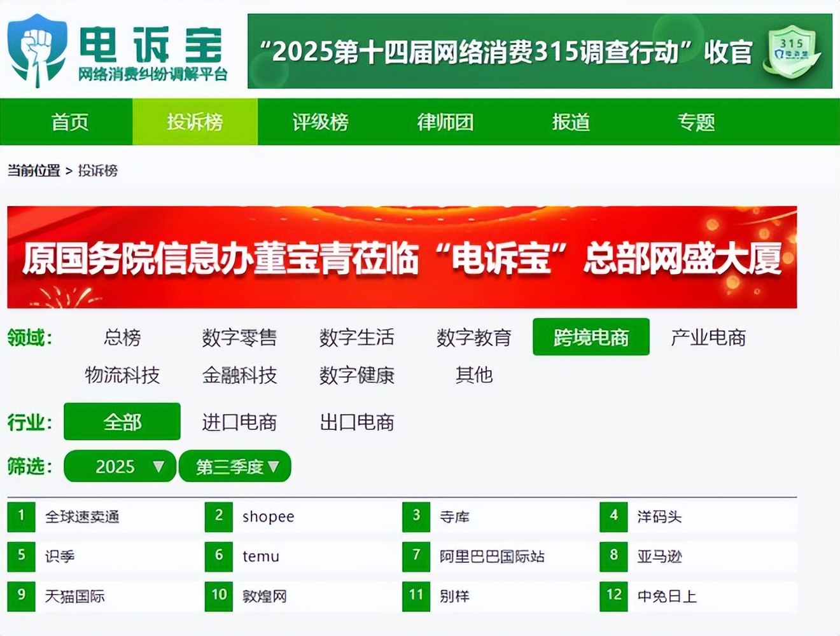Viewport: 840px width, 636px height.
Task: Open the rank 4 entry 洋码头
Action: point(659,517)
